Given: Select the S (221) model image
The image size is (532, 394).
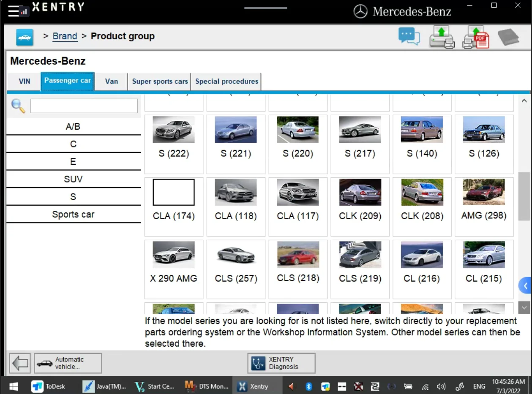Looking at the screenshot, I should (236, 130).
